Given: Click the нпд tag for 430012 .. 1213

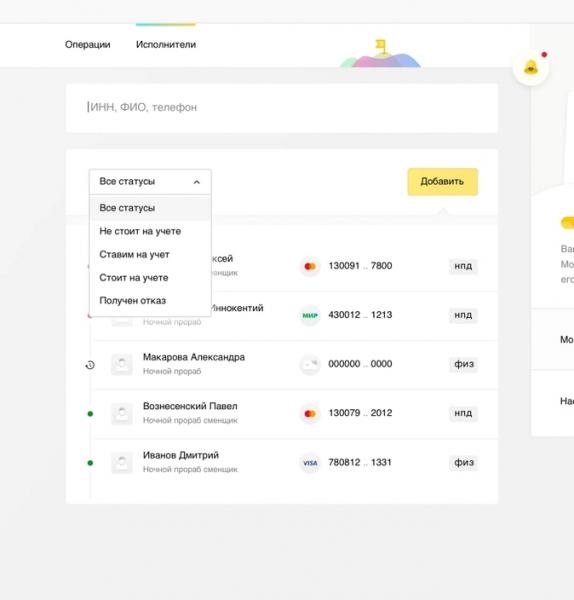Looking at the screenshot, I should tap(463, 315).
